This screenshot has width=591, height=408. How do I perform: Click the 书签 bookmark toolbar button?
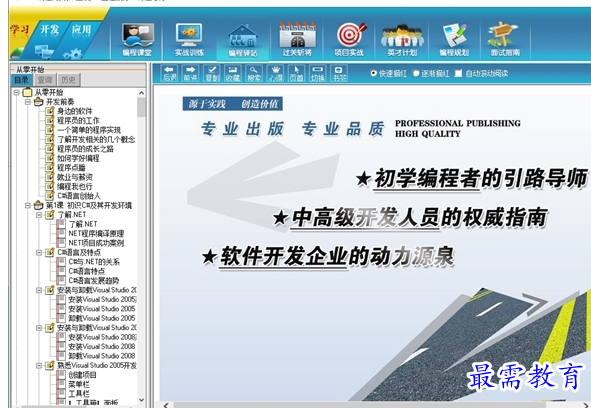coord(339,73)
